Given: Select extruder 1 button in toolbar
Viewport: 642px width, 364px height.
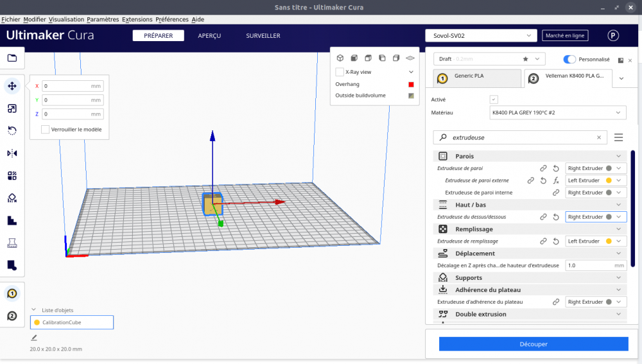Looking at the screenshot, I should click(x=12, y=293).
